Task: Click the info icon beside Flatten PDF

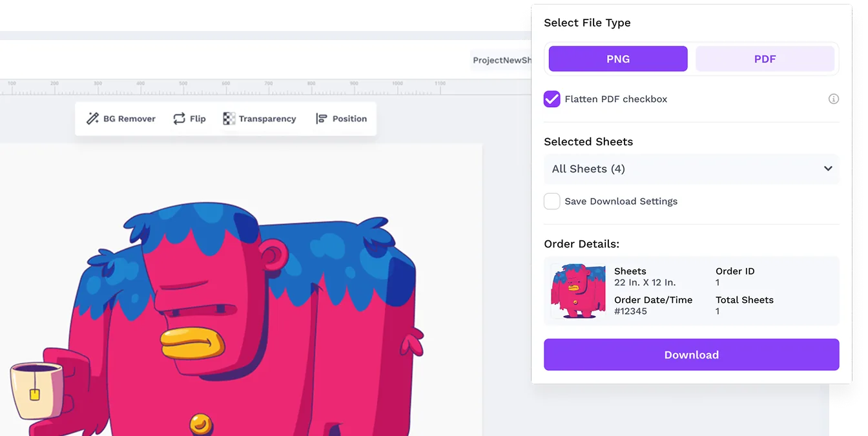Action: [834, 99]
